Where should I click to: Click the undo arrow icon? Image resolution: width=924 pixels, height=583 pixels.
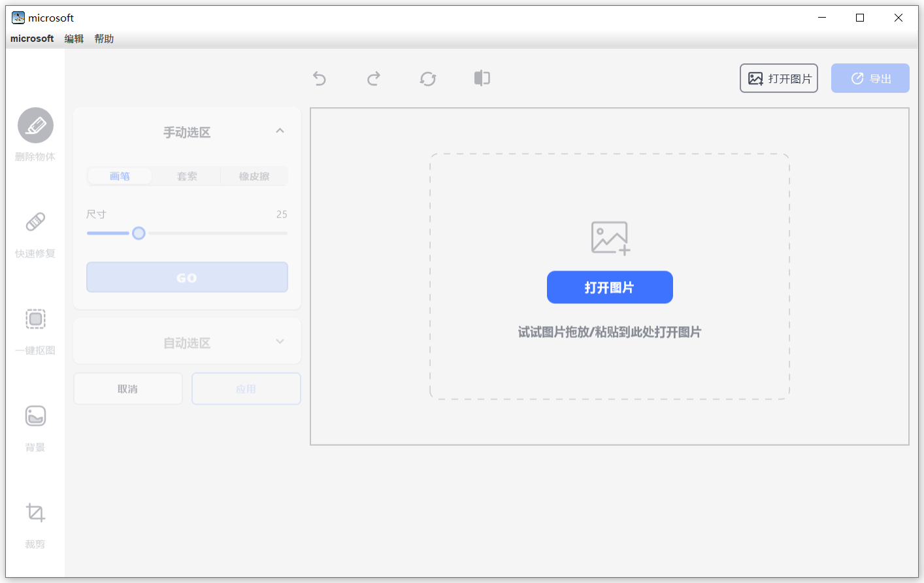[x=320, y=78]
